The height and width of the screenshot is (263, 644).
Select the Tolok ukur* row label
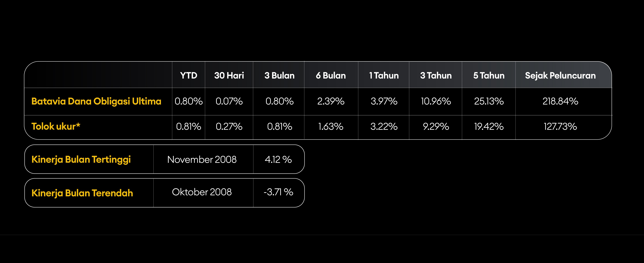tap(56, 126)
